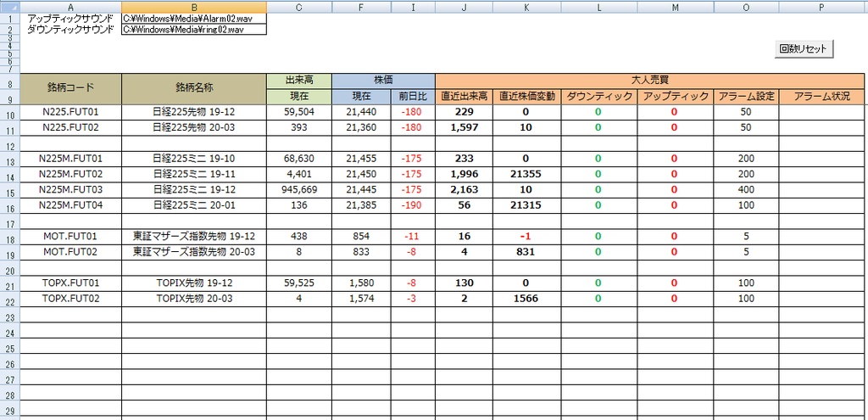
Task: Select price cell 1,574
Action: [x=361, y=299]
